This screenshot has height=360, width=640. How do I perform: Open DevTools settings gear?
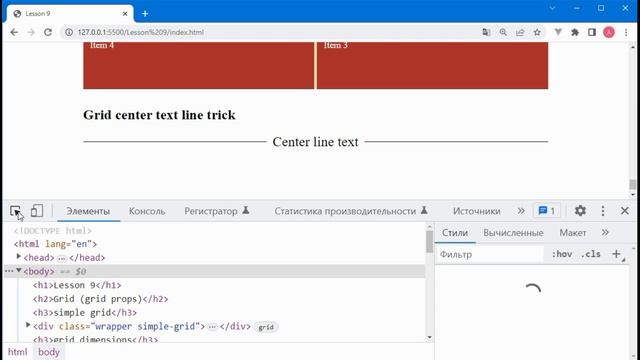pyautogui.click(x=580, y=211)
